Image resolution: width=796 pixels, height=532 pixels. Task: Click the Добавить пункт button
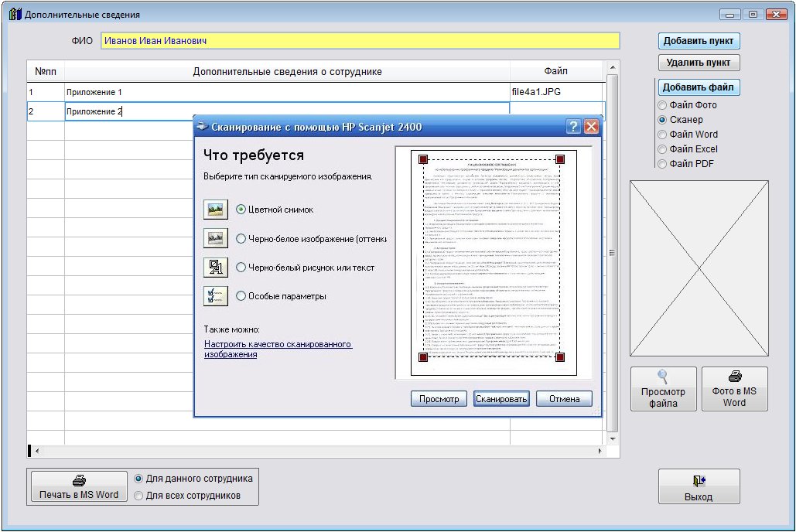699,42
